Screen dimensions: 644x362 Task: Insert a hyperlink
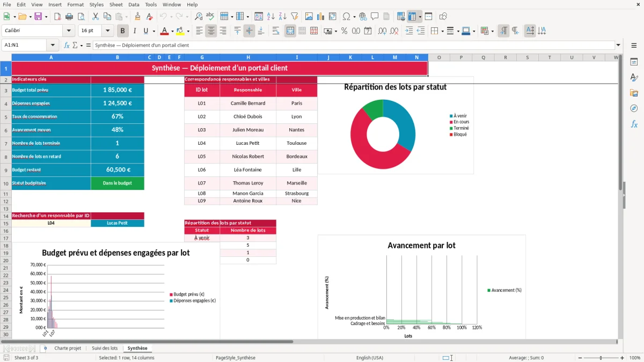[363, 17]
